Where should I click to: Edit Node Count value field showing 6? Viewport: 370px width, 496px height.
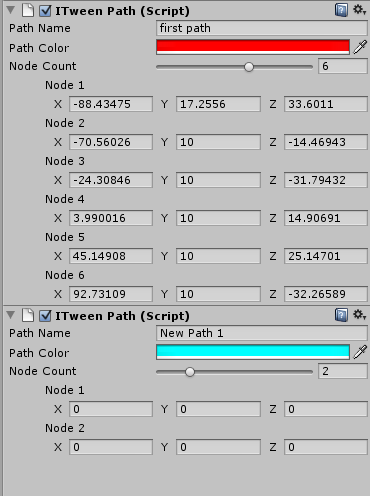pyautogui.click(x=343, y=66)
